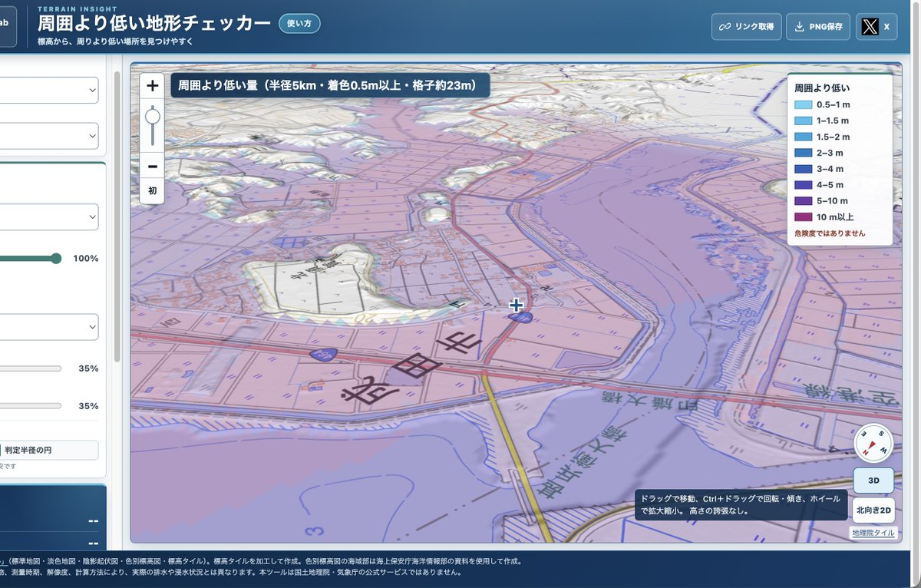Click the 周囲より低い legend heading
The height and width of the screenshot is (588, 921).
[x=822, y=88]
